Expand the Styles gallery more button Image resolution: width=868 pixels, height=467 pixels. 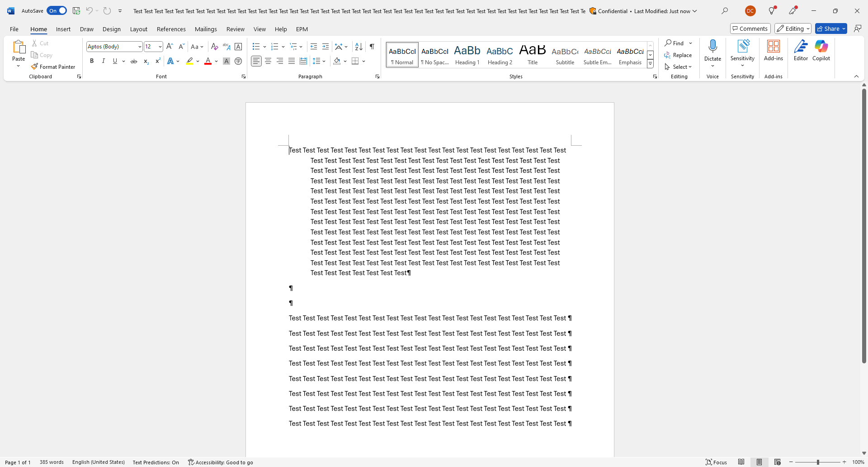pos(650,64)
